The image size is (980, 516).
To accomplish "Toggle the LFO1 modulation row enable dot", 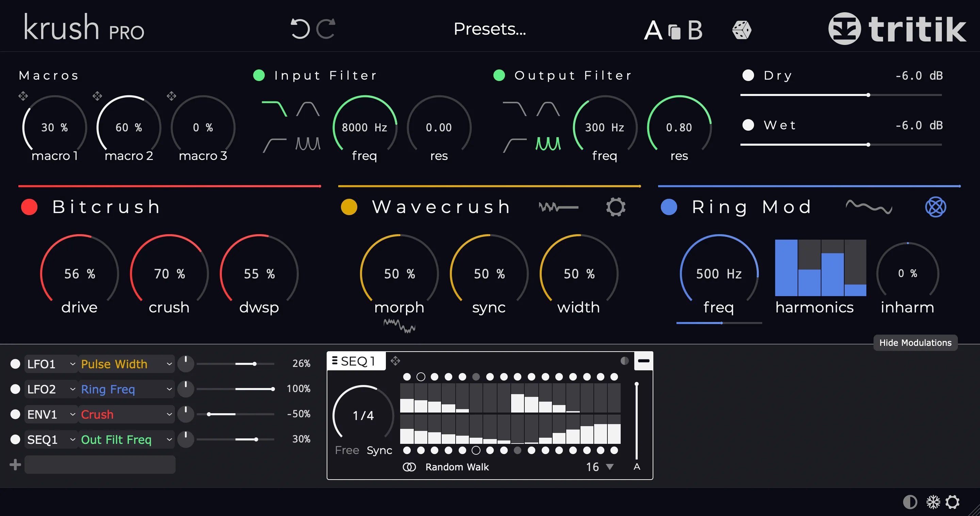I will pos(15,364).
